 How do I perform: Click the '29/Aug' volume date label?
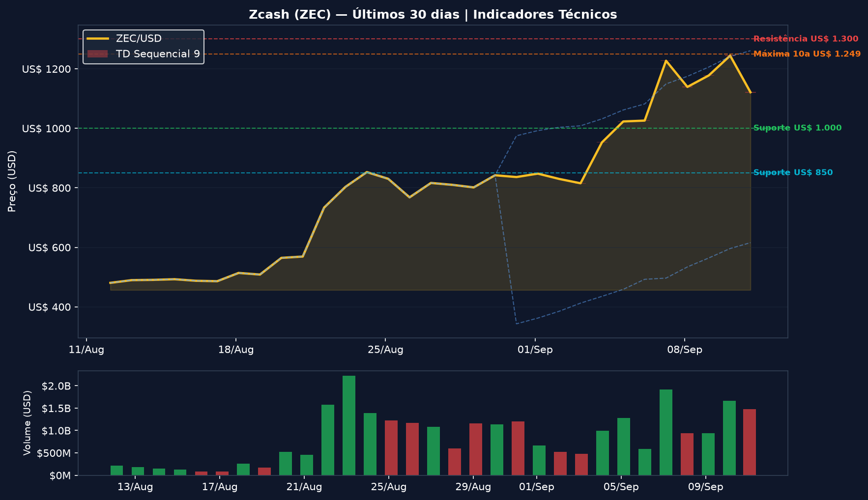(x=473, y=487)
